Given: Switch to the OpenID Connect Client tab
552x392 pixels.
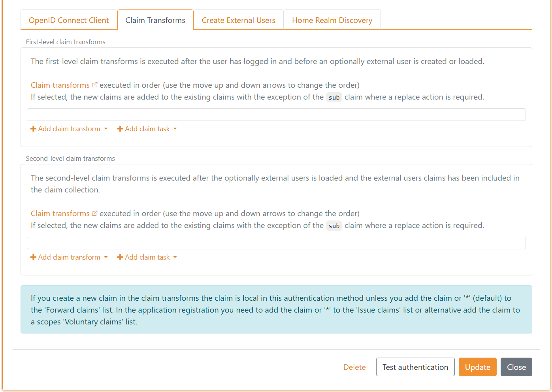Looking at the screenshot, I should 69,20.
